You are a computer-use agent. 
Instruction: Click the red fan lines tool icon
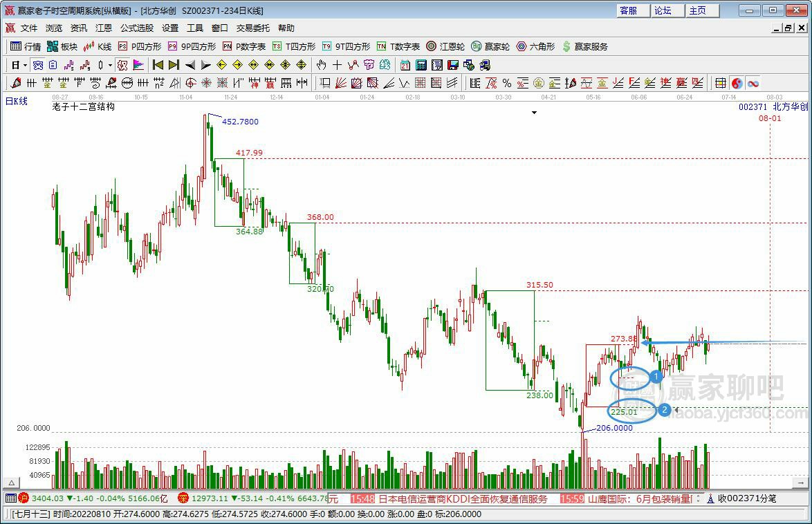click(x=341, y=83)
